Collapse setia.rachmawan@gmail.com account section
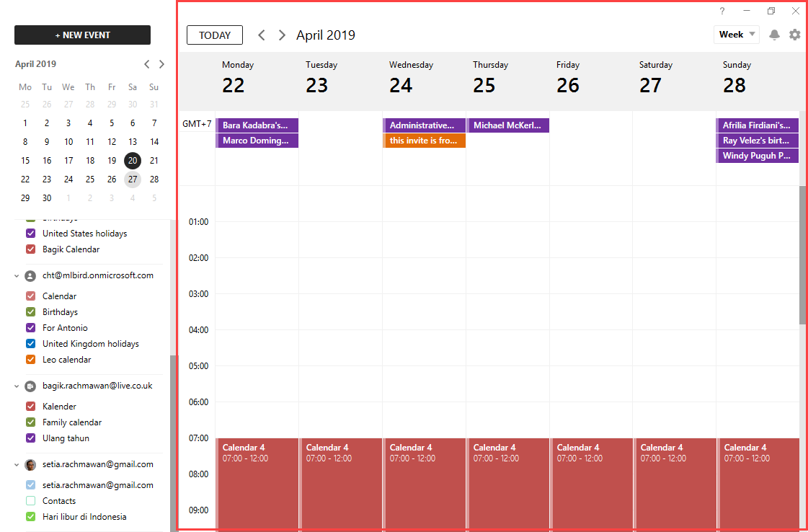808x532 pixels. click(x=17, y=464)
